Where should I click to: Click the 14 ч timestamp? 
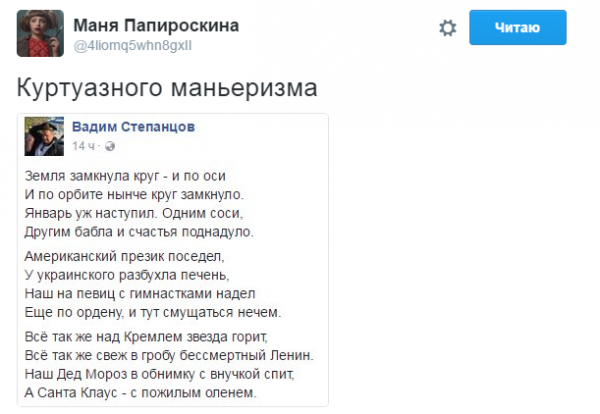[x=83, y=146]
